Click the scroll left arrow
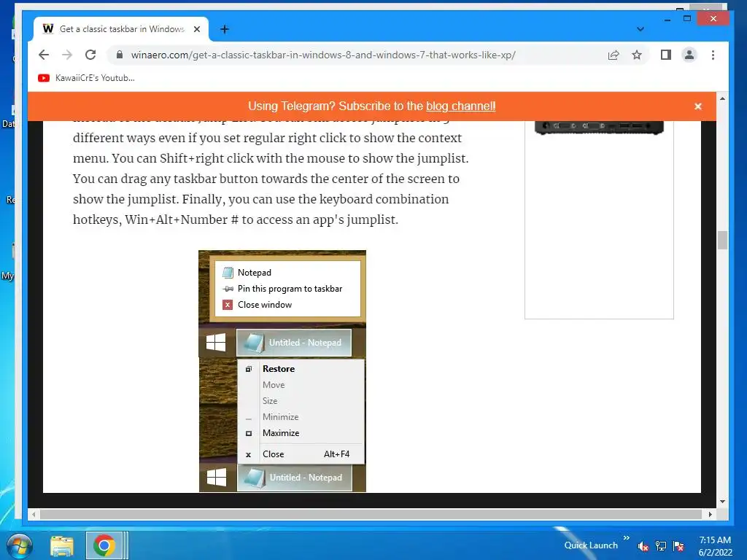This screenshot has width=747, height=560. [34, 514]
